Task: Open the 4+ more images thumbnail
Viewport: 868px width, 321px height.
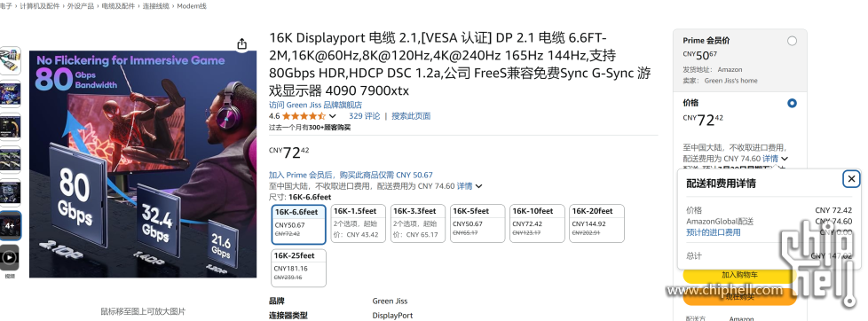Action: pos(10,226)
